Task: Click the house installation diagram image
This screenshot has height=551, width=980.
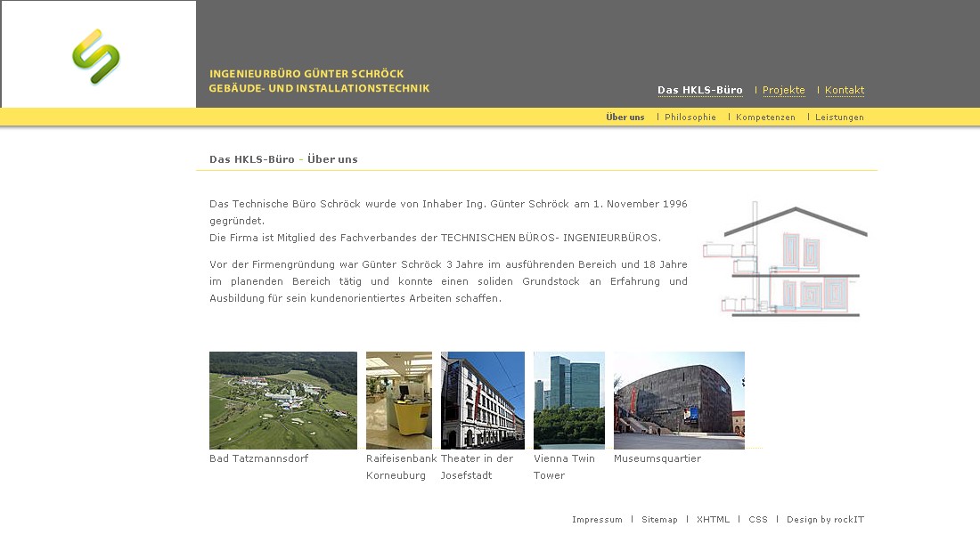Action: point(785,259)
